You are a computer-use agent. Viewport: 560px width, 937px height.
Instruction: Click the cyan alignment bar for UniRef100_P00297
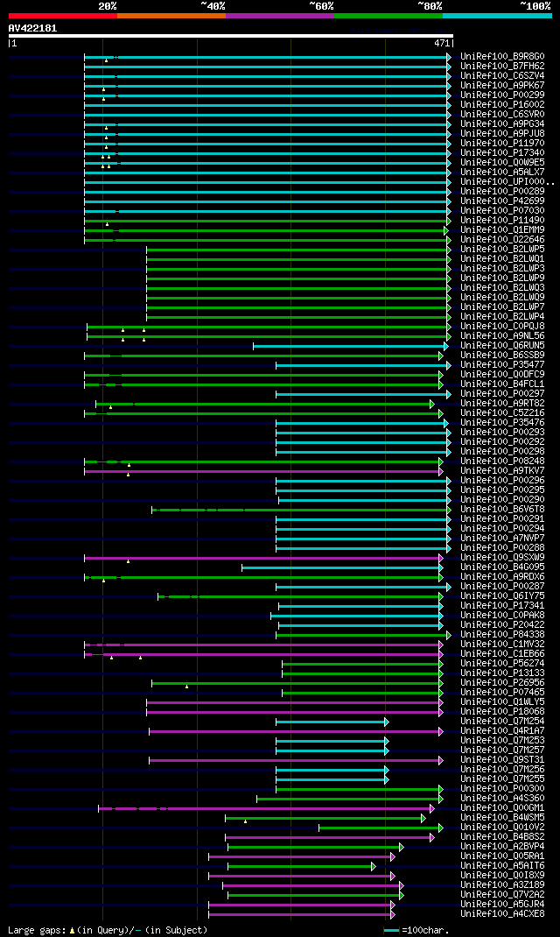coord(363,394)
